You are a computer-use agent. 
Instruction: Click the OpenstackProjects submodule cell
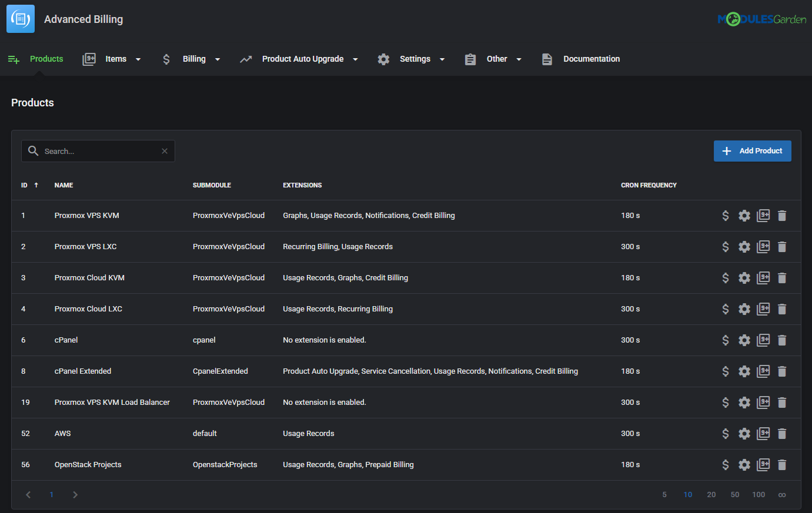(225, 465)
